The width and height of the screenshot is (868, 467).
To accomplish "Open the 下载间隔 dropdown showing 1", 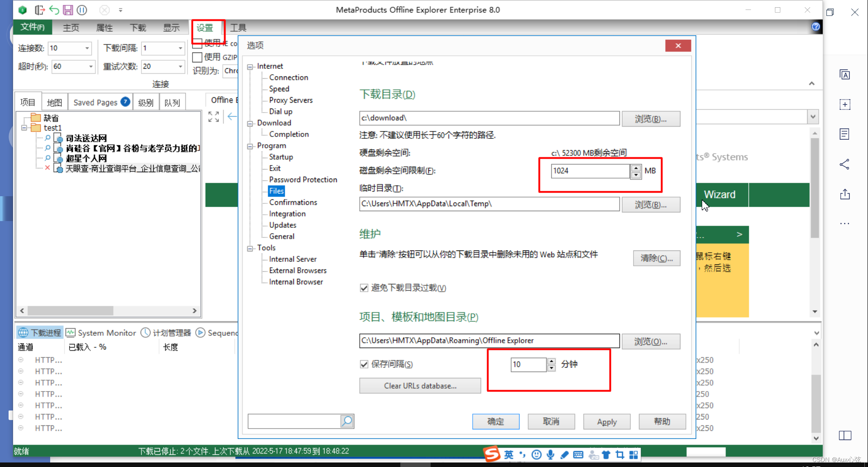I will tap(180, 48).
